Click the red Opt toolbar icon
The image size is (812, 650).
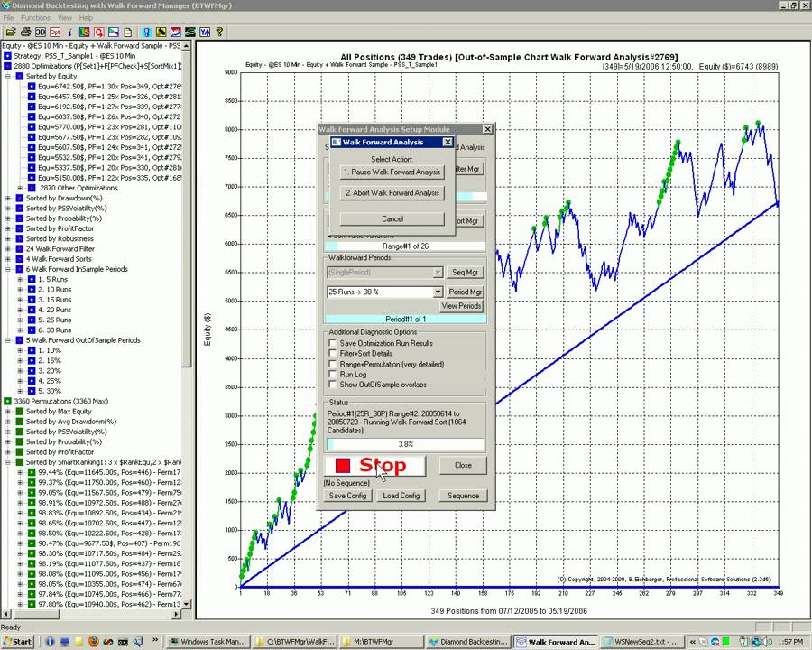55,32
